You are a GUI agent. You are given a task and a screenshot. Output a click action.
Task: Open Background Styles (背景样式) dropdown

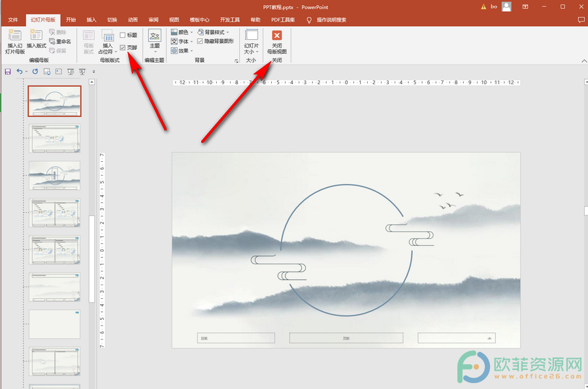[x=213, y=32]
